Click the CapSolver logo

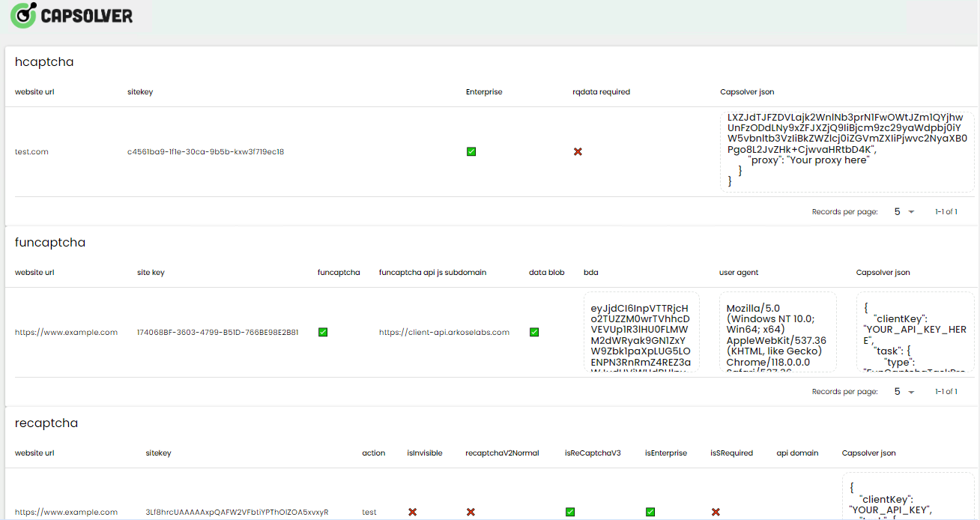tap(73, 15)
